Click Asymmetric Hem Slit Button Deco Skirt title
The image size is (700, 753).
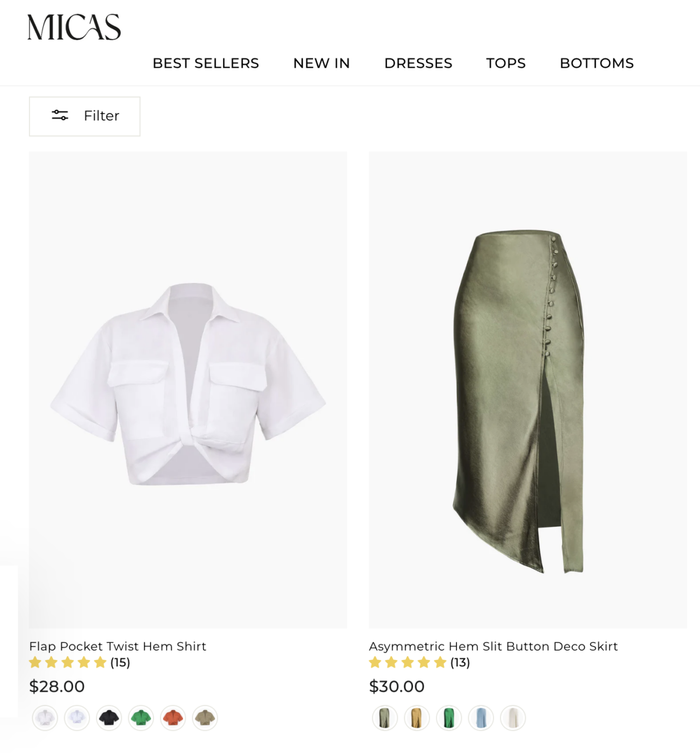[493, 646]
